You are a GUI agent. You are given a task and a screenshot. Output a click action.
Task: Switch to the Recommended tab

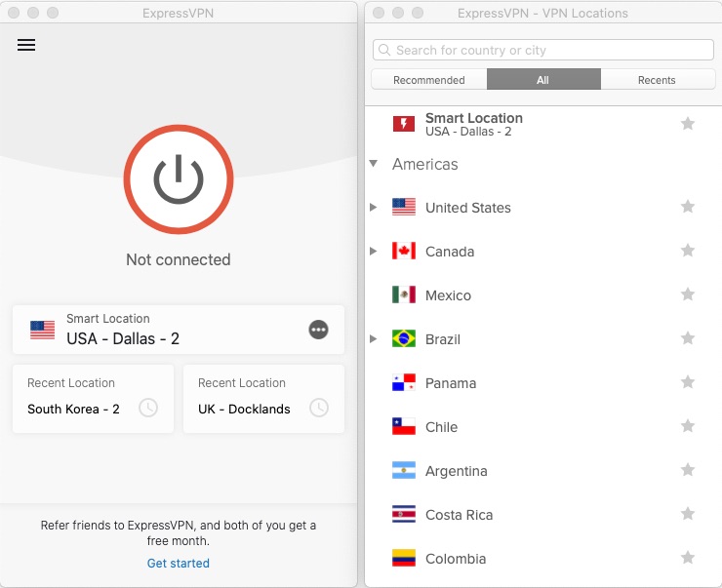[428, 80]
